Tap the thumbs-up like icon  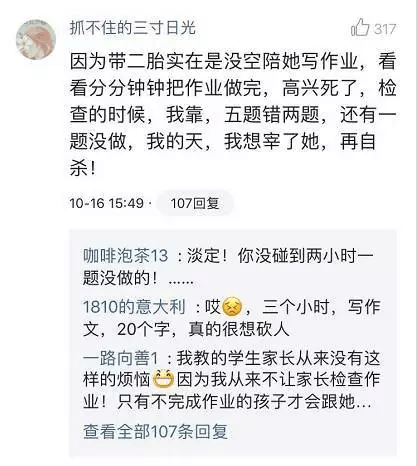360,27
